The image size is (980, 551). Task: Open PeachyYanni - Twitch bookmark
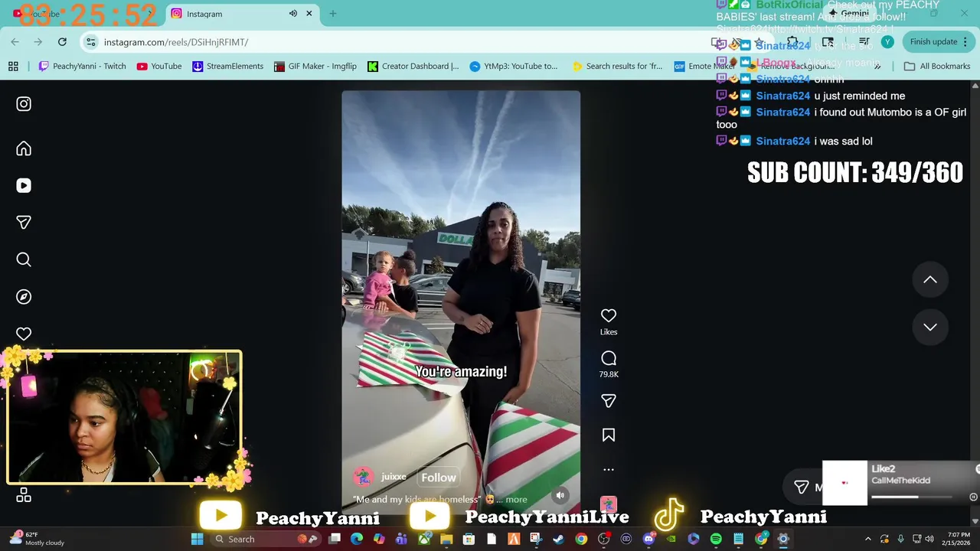point(82,67)
